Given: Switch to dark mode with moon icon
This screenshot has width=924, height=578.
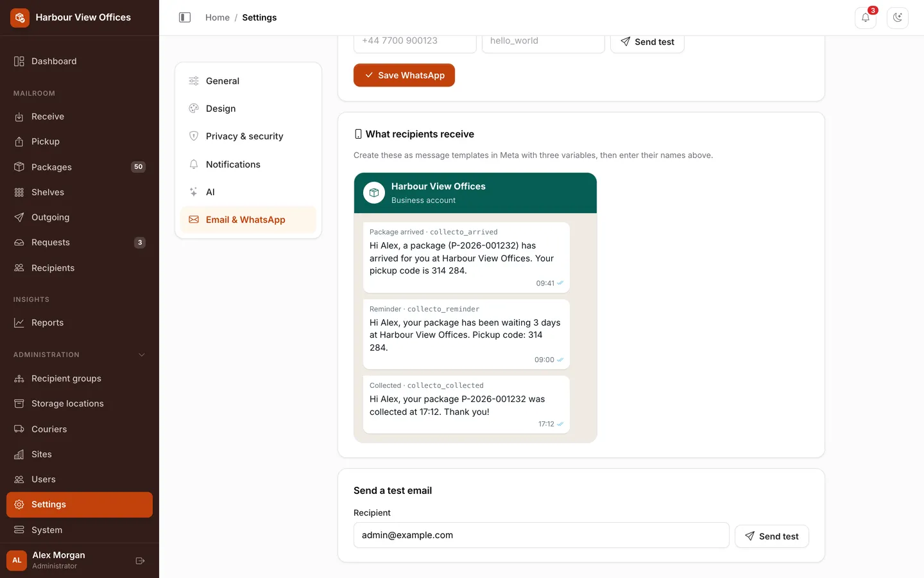Looking at the screenshot, I should [x=898, y=17].
